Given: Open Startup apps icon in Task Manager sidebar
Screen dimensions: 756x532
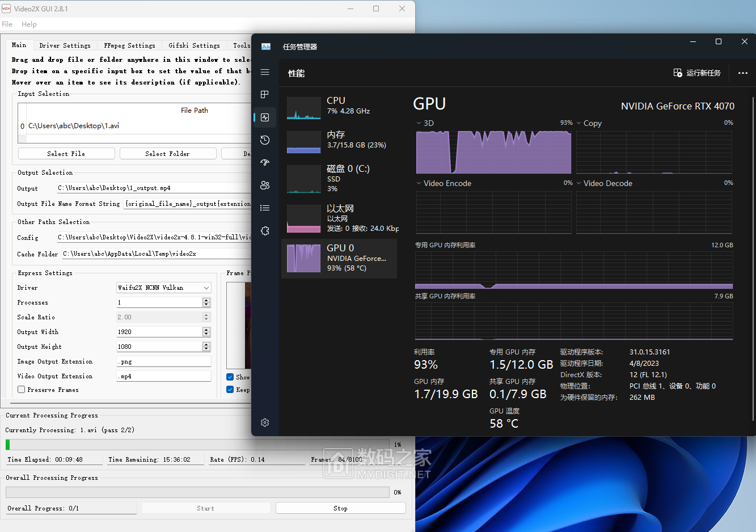Looking at the screenshot, I should click(x=265, y=163).
